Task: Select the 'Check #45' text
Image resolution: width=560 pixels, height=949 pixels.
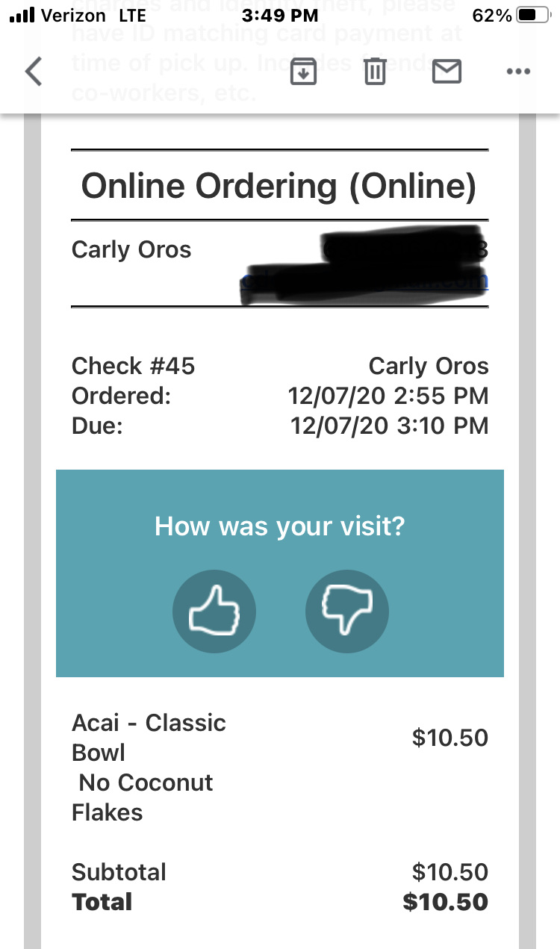Action: coord(133,366)
